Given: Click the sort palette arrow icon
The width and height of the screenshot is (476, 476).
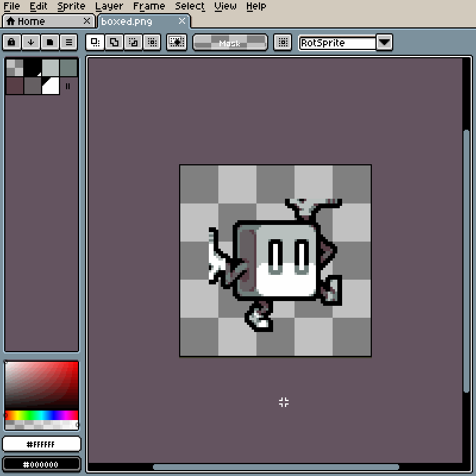Looking at the screenshot, I should (30, 42).
